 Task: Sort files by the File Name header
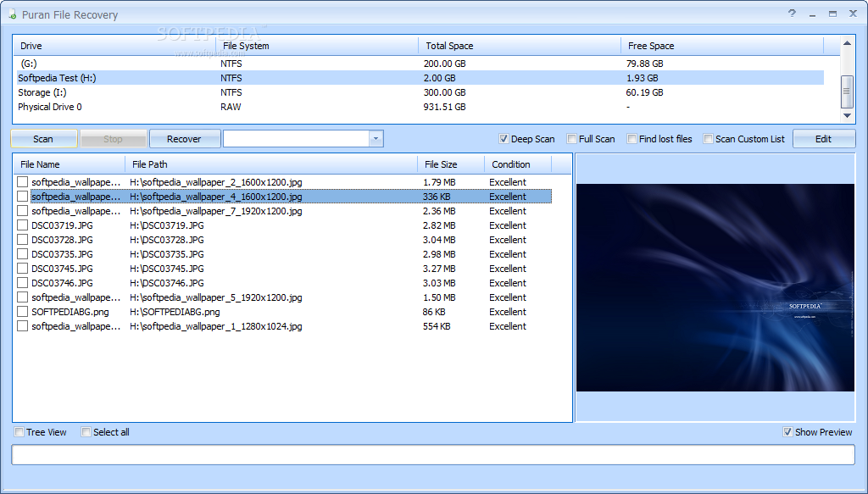pos(70,164)
